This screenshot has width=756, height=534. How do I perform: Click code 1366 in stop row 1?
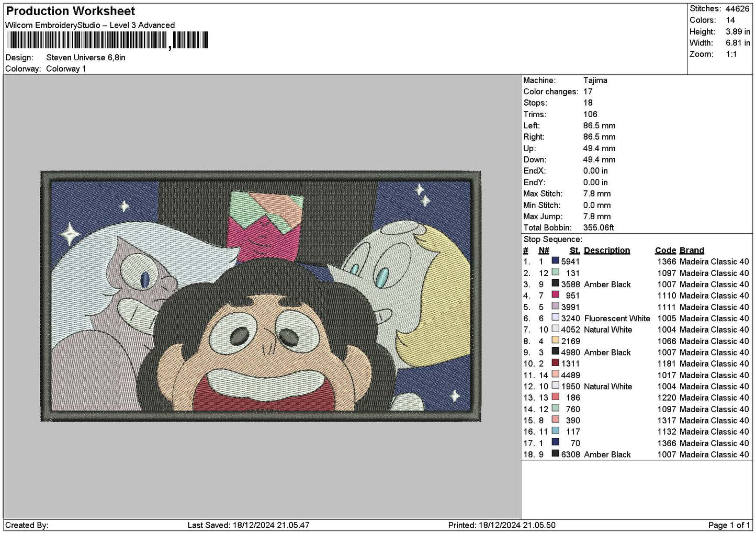pos(667,262)
